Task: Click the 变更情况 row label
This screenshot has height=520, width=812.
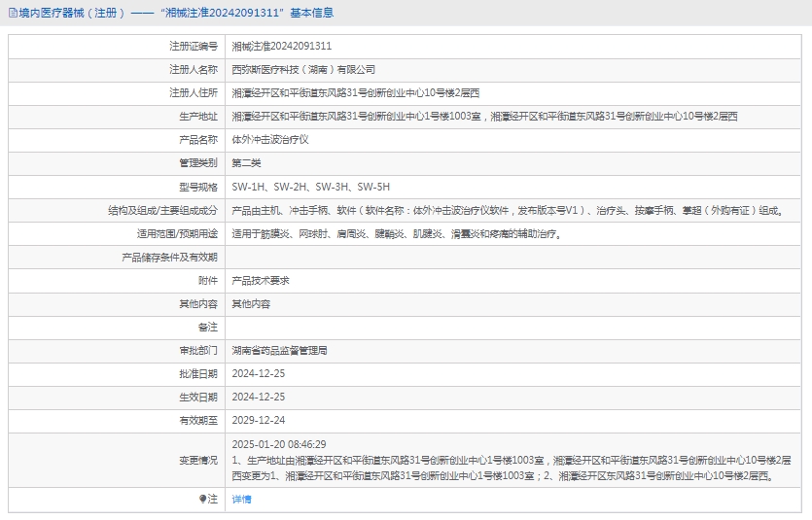Action: (198, 460)
